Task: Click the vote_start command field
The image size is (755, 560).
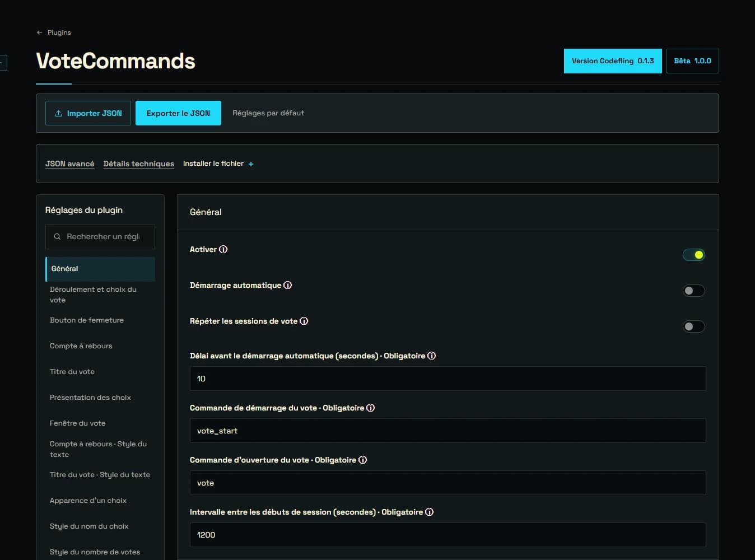Action: [448, 431]
